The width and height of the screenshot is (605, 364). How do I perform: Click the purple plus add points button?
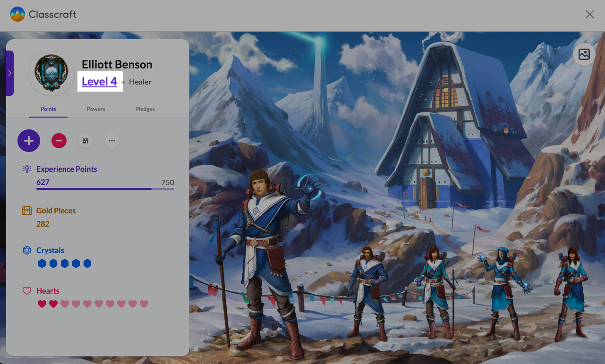[29, 141]
